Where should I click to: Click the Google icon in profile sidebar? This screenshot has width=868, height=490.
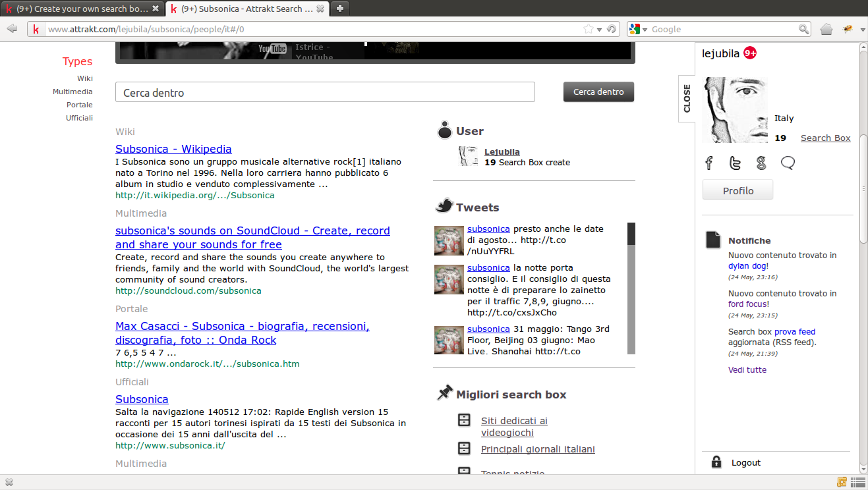(761, 163)
